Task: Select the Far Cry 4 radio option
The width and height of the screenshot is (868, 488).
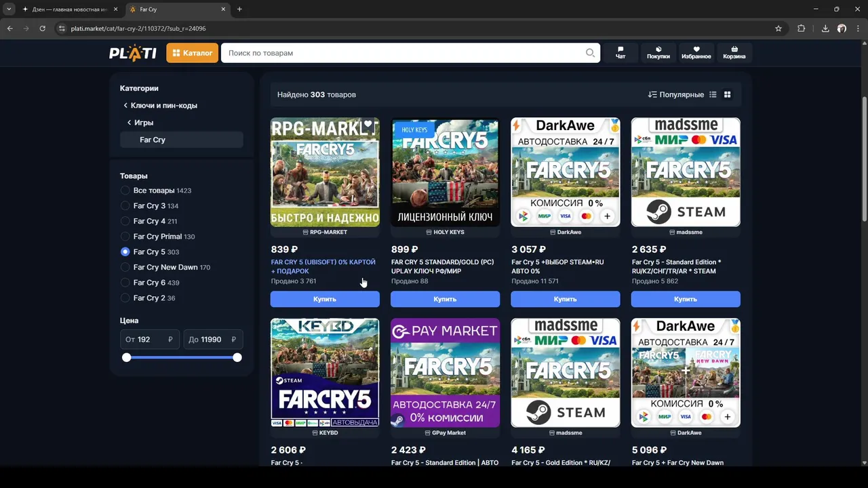Action: 125,221
